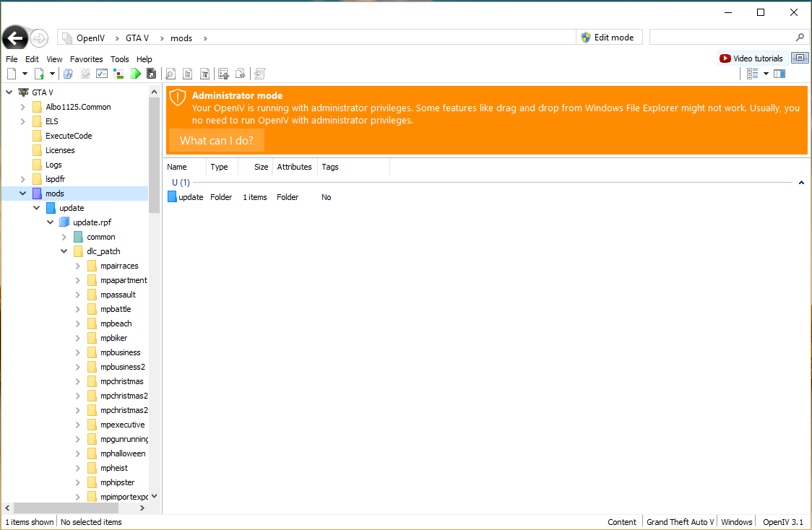Click OpenIV in the breadcrumb path
This screenshot has height=530, width=812.
[90, 38]
